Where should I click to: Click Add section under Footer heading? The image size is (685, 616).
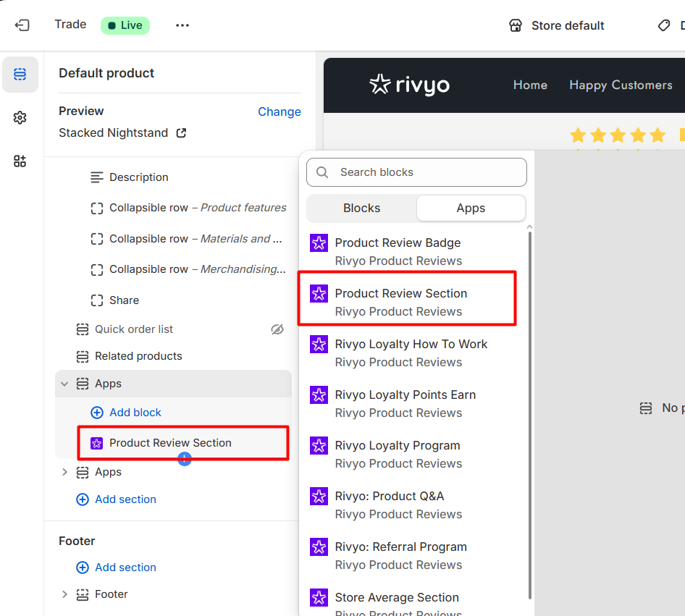point(125,568)
